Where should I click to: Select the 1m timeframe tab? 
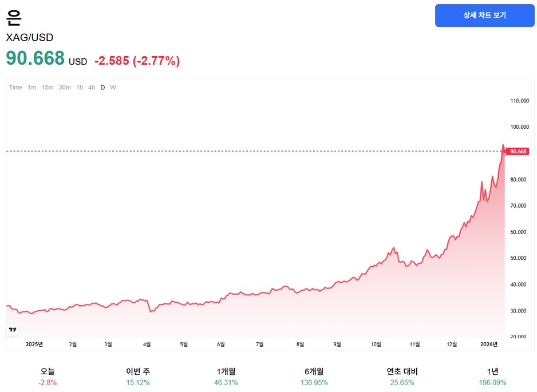click(x=32, y=88)
